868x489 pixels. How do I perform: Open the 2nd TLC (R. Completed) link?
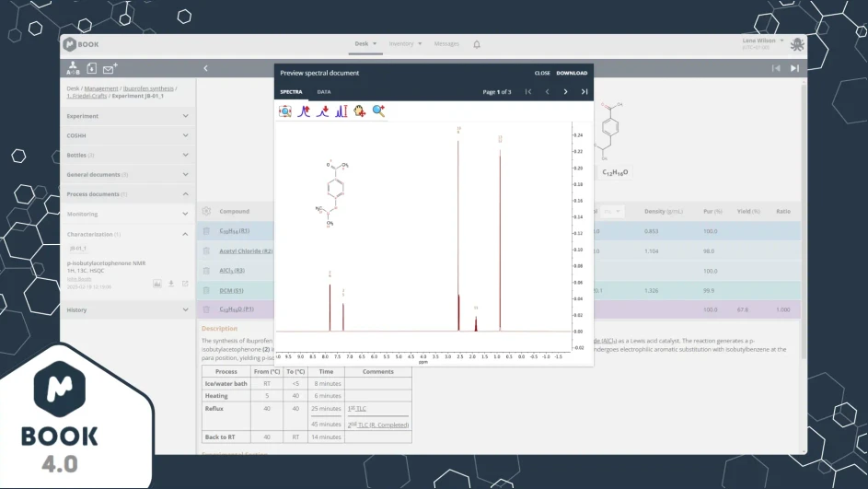click(378, 425)
